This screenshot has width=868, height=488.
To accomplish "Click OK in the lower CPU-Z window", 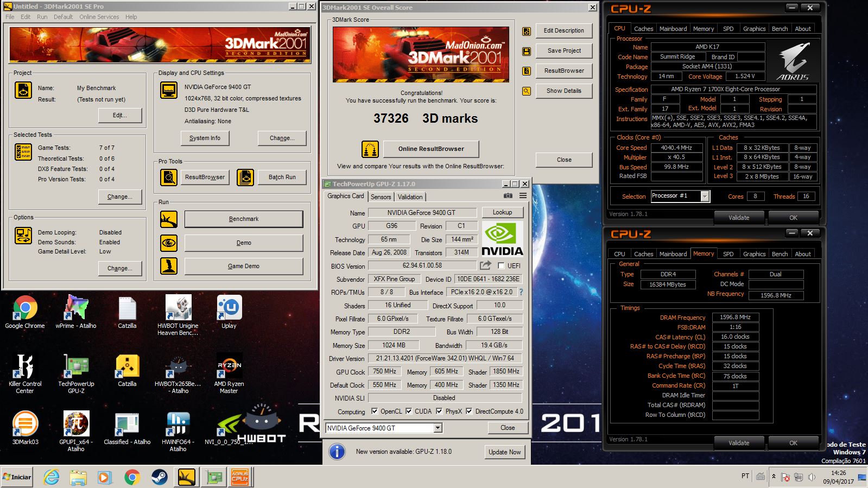I will coord(793,443).
